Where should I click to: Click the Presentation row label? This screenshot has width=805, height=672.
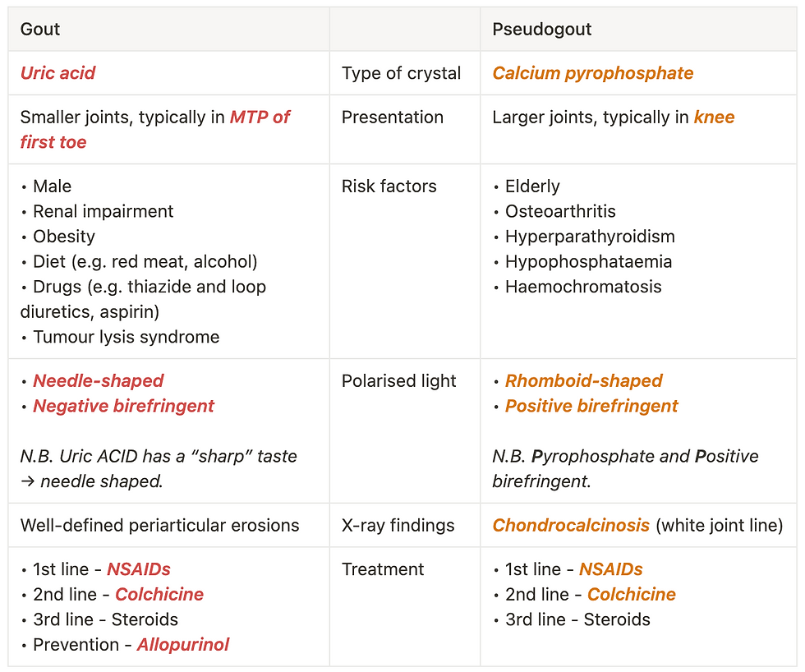point(392,117)
